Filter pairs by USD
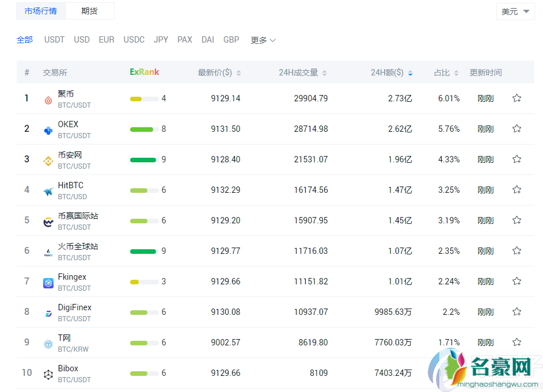 coord(82,40)
